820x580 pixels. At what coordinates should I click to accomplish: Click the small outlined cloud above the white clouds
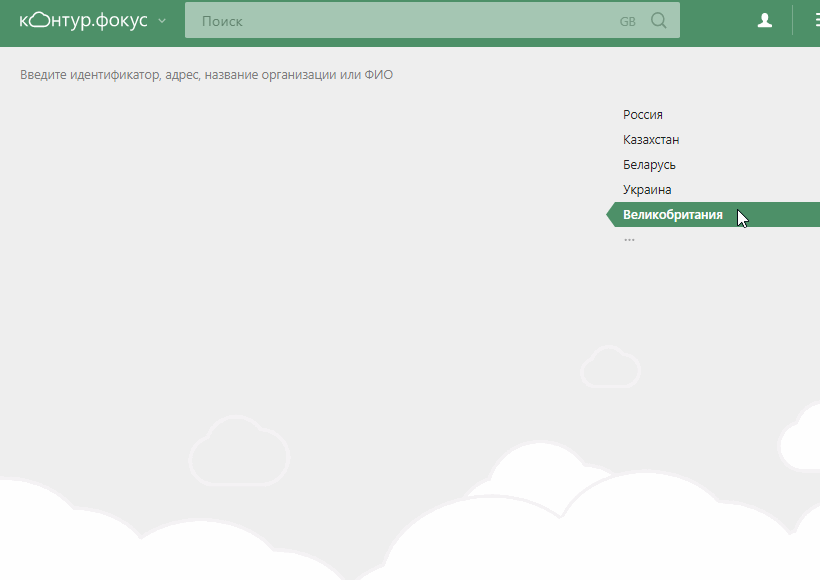pos(610,366)
